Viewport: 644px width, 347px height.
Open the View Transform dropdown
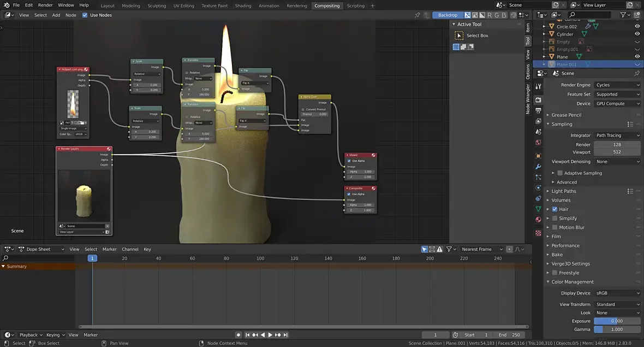(x=617, y=305)
